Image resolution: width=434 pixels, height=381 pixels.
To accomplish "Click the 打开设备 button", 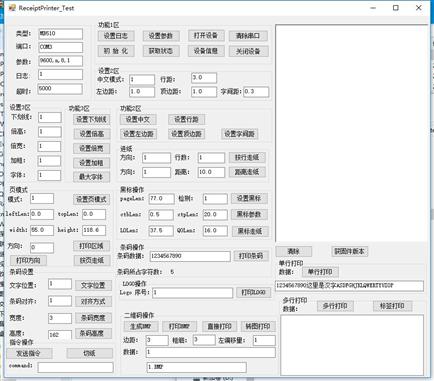I will coord(206,36).
